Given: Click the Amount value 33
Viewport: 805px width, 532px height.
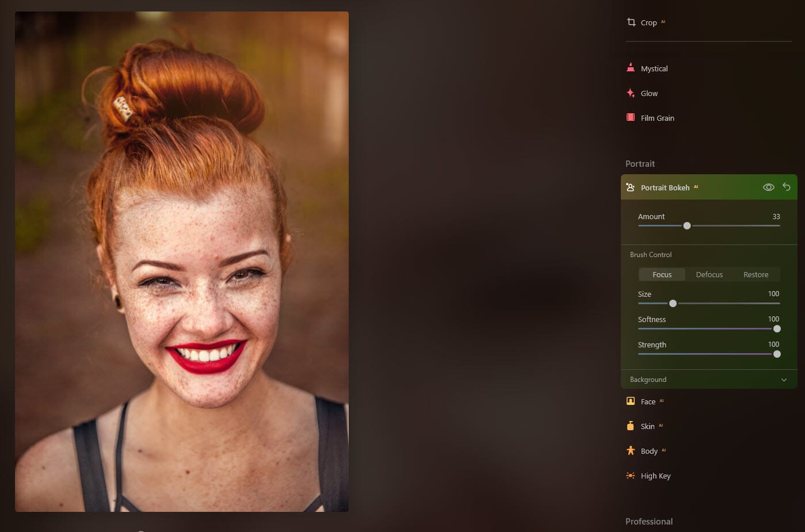Looking at the screenshot, I should point(776,217).
